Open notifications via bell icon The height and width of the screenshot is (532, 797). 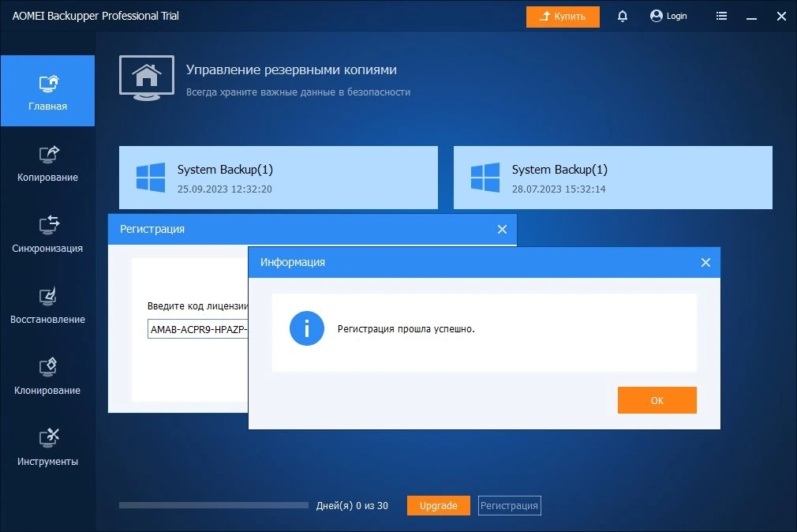click(622, 17)
